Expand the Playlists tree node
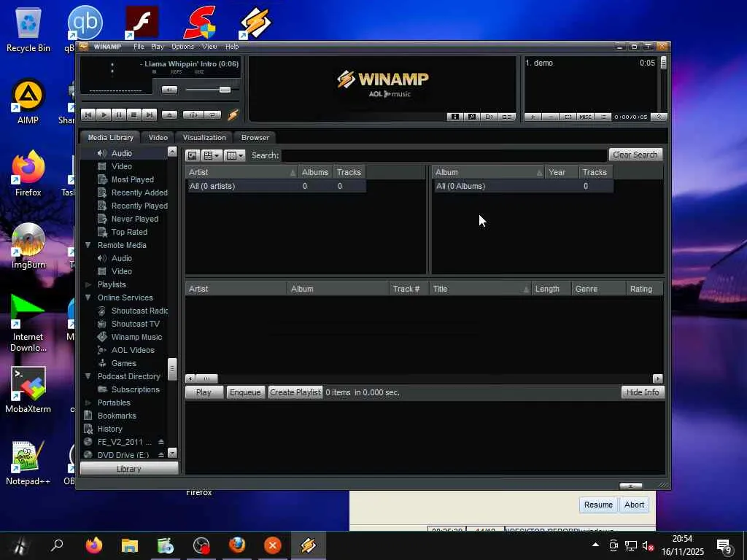This screenshot has width=747, height=560. [88, 285]
